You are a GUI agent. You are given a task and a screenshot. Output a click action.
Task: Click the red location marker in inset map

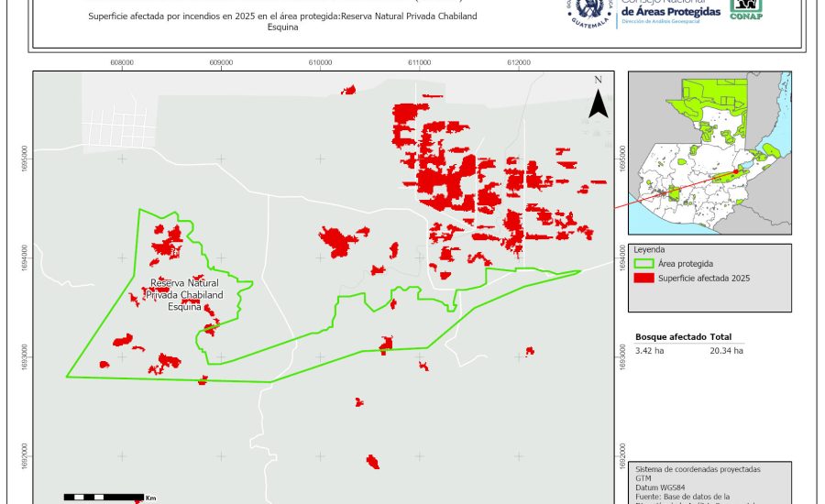tap(735, 171)
